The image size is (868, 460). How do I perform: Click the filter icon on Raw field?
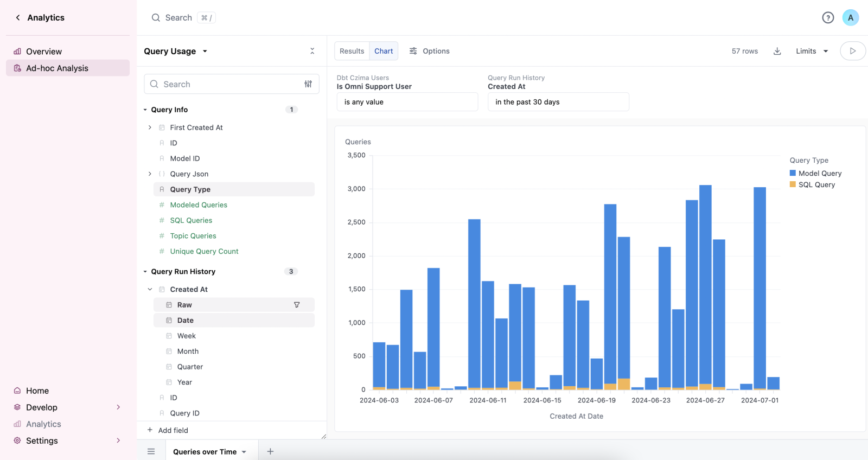297,305
